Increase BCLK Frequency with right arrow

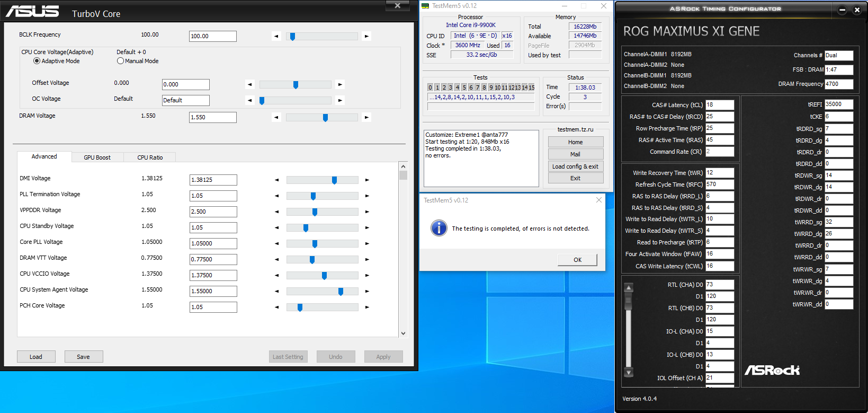366,36
